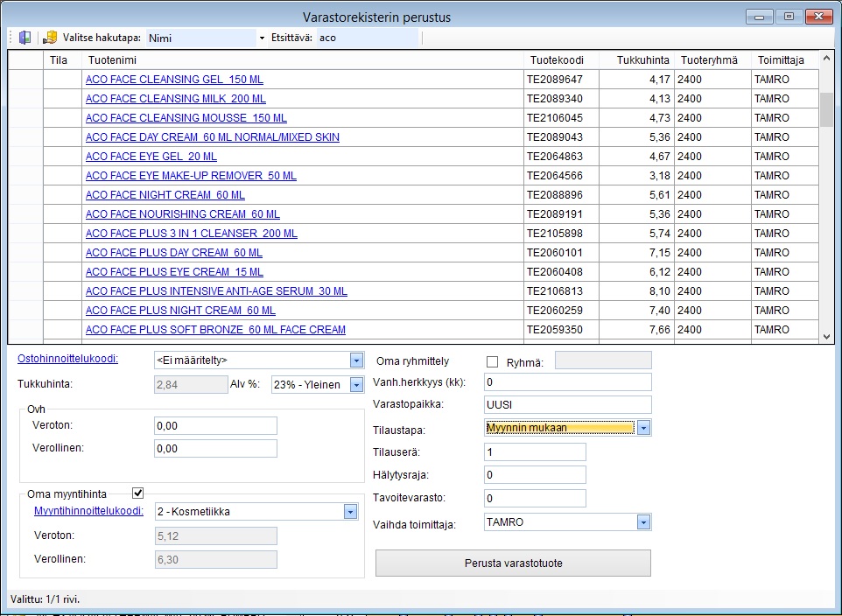Screen dimensions: 842x616
Task: Toggle the Oma ryhmittely checkbox
Action: 492,362
